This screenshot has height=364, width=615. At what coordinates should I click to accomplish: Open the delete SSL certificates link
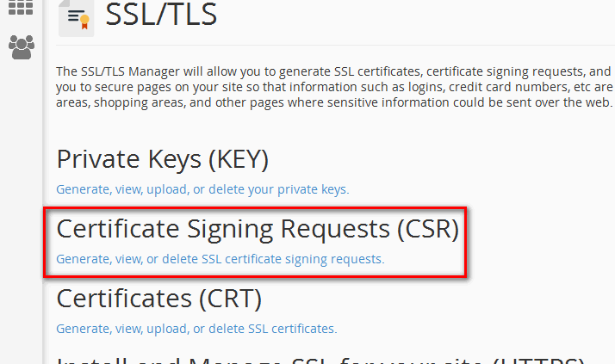pos(196,328)
